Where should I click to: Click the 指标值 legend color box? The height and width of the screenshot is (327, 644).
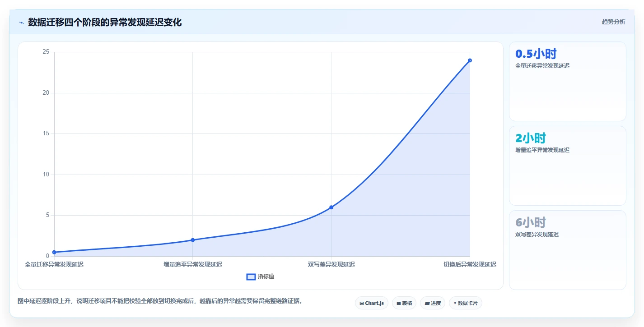(x=251, y=276)
